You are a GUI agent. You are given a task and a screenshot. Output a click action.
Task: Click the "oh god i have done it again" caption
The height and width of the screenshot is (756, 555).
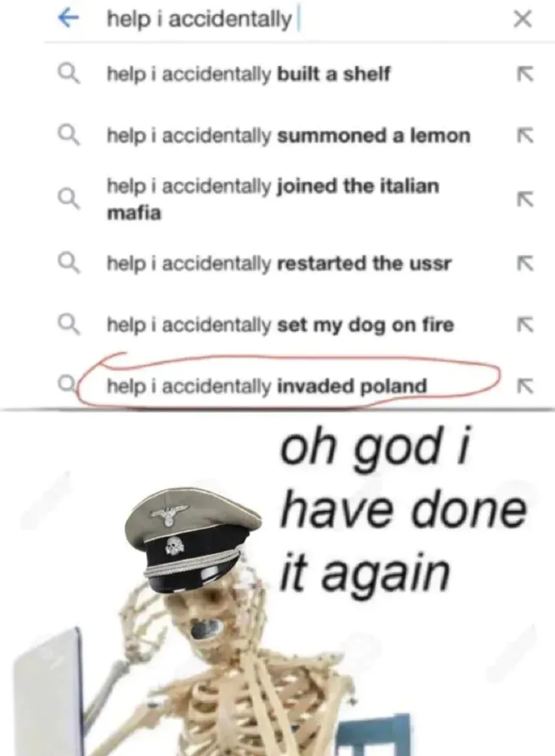(x=403, y=510)
